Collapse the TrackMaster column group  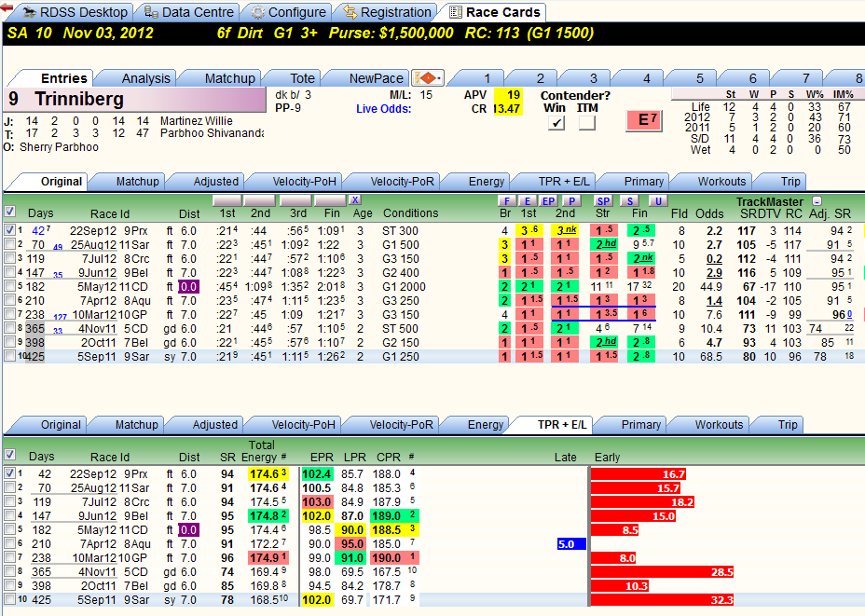817,201
